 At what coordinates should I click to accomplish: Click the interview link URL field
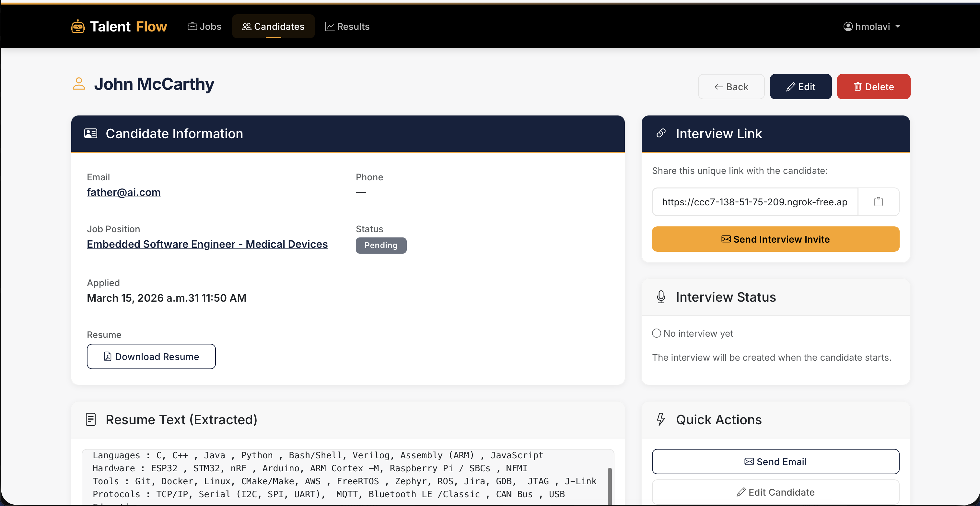click(754, 202)
